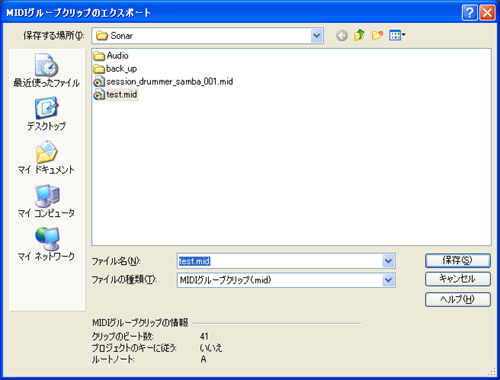
Task: Click the title bar question mark help button
Action: tap(470, 13)
